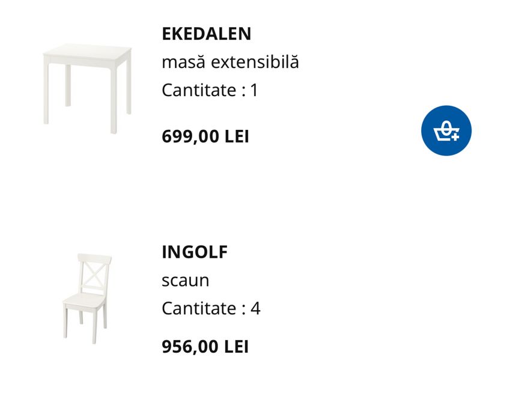The width and height of the screenshot is (507, 420).
Task: Add EKEDALEN table to shopping cart
Action: [x=446, y=130]
